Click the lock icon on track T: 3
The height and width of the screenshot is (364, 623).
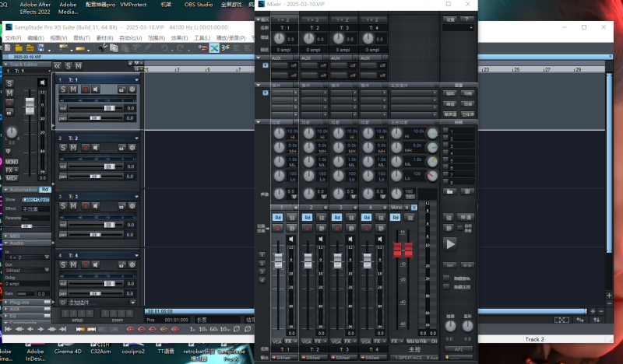tap(122, 206)
